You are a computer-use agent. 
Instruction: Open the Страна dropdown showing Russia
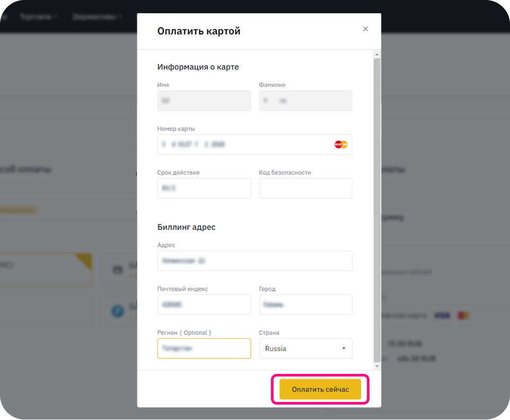[x=305, y=348]
